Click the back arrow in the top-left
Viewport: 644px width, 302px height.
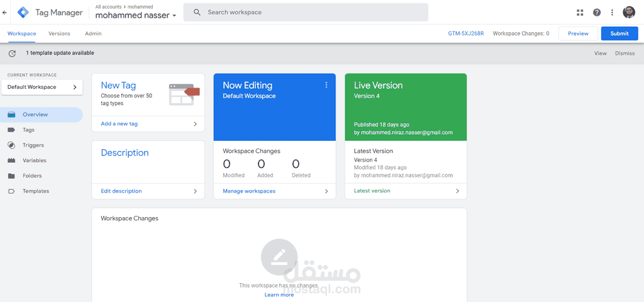pos(4,13)
